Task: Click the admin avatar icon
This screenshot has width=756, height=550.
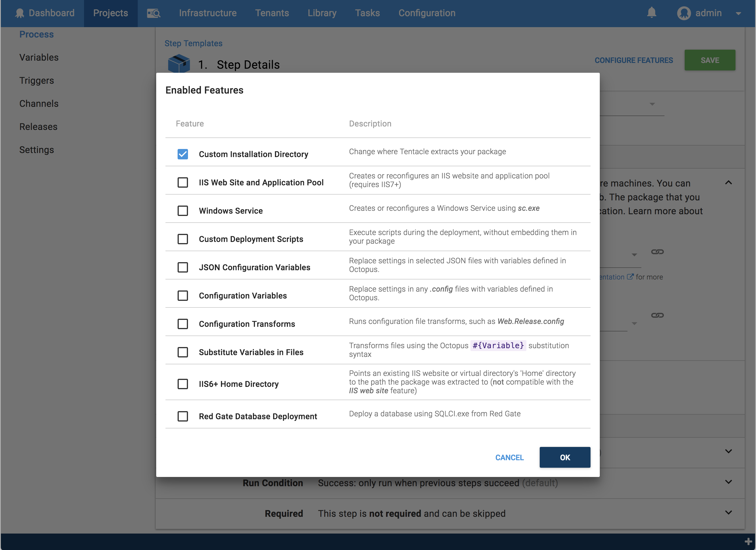Action: tap(684, 13)
